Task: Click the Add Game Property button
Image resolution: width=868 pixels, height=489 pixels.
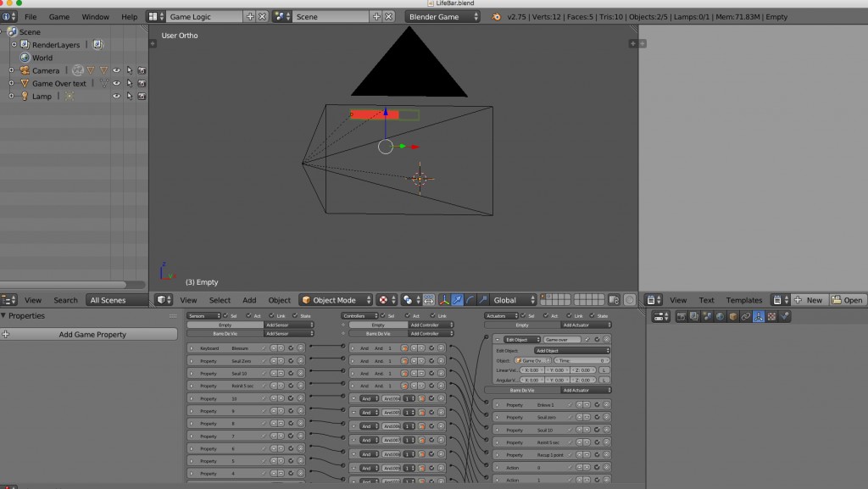Action: pyautogui.click(x=92, y=335)
